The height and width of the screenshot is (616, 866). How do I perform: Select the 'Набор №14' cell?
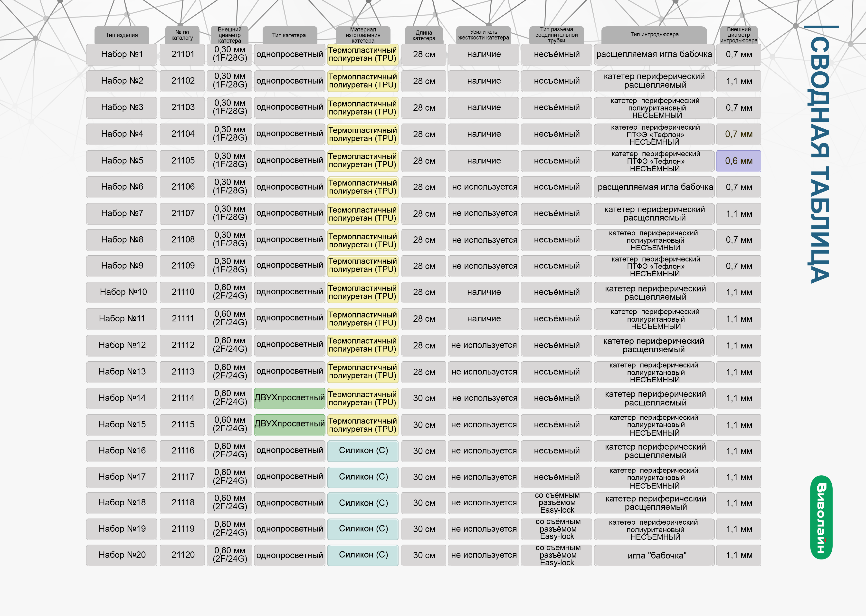(x=122, y=398)
